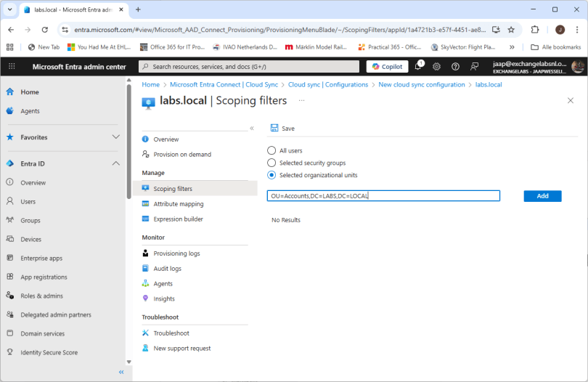The height and width of the screenshot is (382, 588).
Task: Click the Add button
Action: tap(542, 196)
